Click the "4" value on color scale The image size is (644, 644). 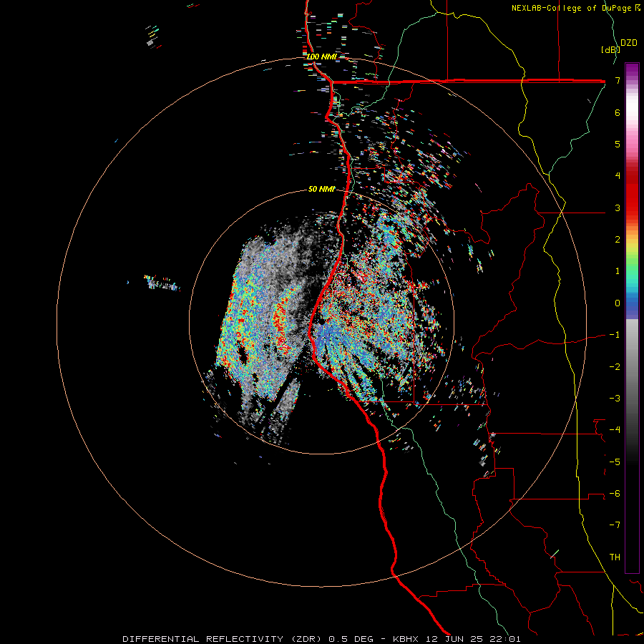click(618, 176)
